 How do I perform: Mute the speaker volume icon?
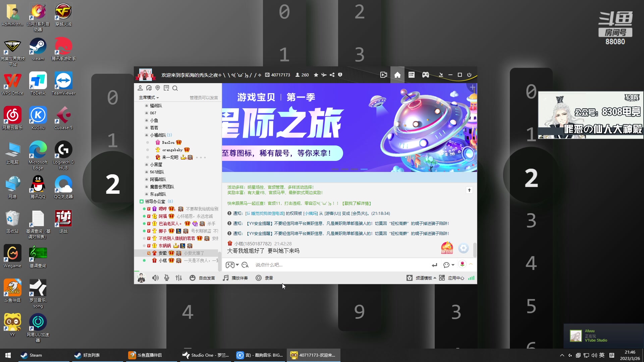pyautogui.click(x=155, y=278)
